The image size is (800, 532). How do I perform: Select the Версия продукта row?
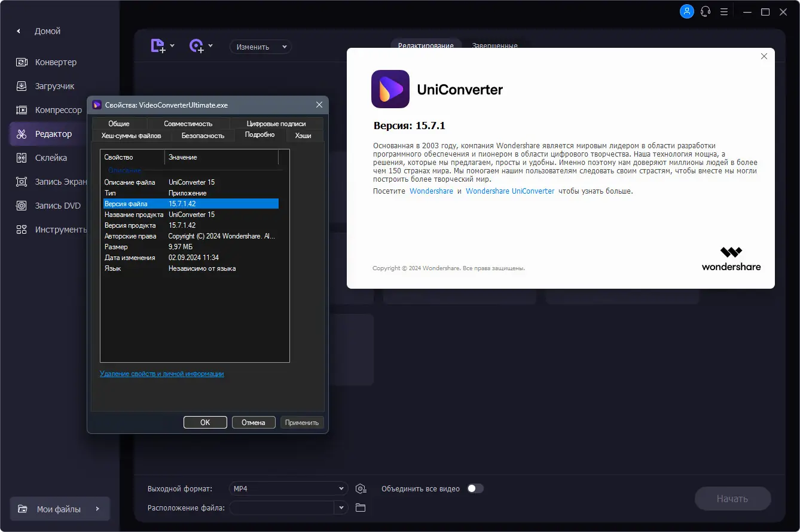click(x=191, y=225)
